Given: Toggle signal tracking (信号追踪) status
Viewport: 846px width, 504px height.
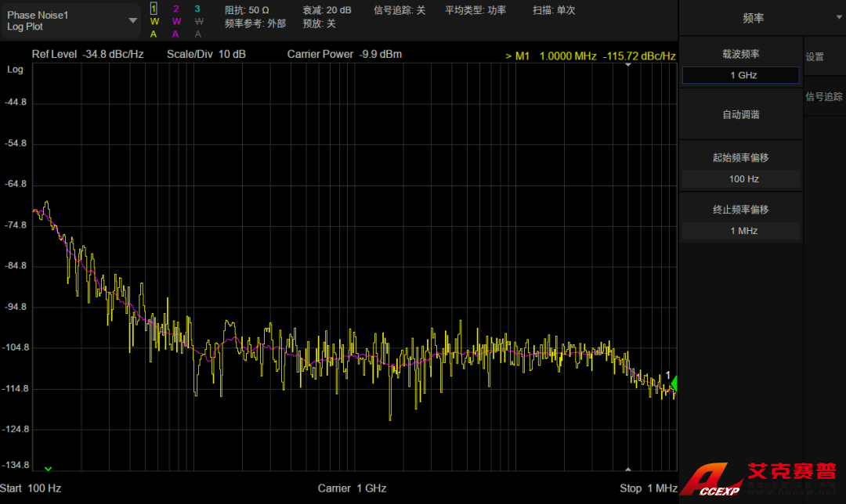Looking at the screenshot, I should pos(399,10).
